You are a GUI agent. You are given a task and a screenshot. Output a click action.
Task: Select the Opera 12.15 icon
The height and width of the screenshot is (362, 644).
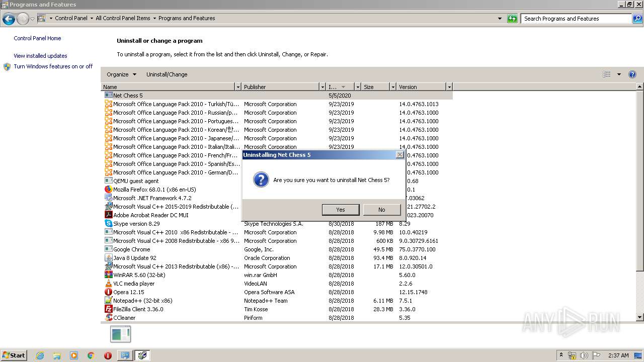coord(108,292)
